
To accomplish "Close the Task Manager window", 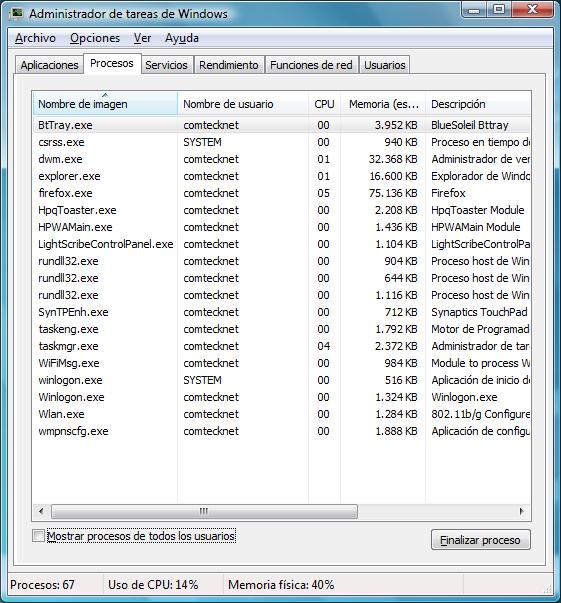I will coord(533,9).
